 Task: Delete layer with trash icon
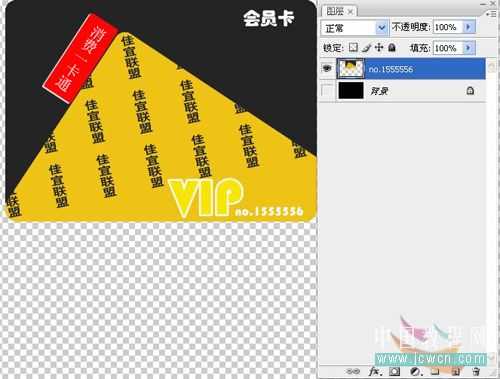tap(476, 371)
